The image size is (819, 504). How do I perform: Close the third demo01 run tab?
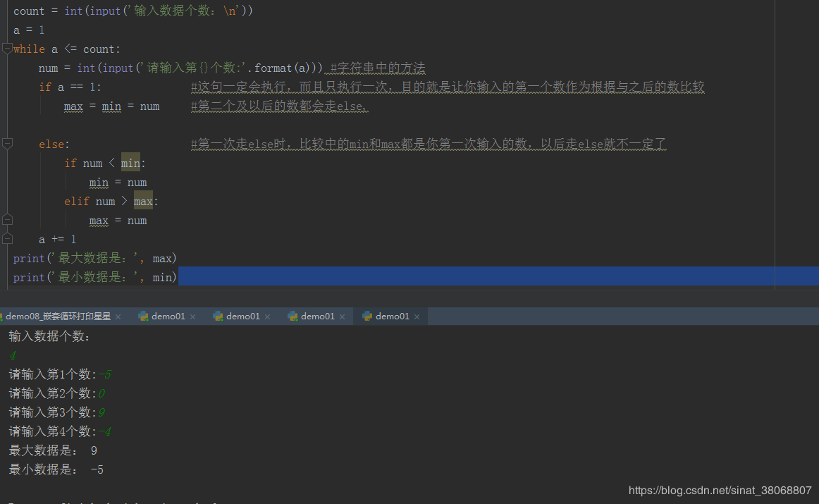tap(343, 317)
